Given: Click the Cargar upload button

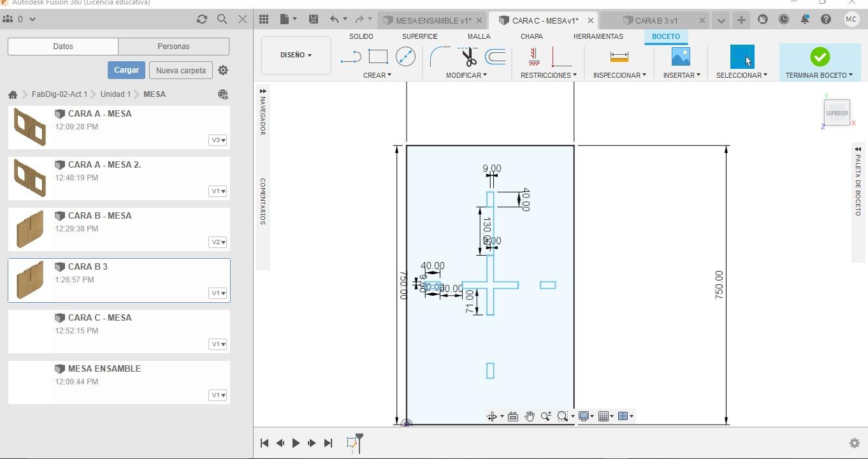Looking at the screenshot, I should coord(126,70).
